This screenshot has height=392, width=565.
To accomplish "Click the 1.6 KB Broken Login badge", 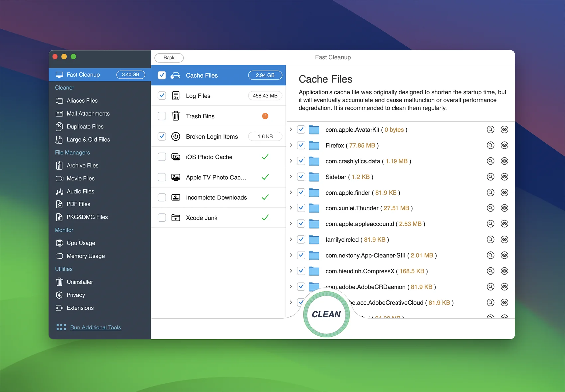I will [265, 136].
